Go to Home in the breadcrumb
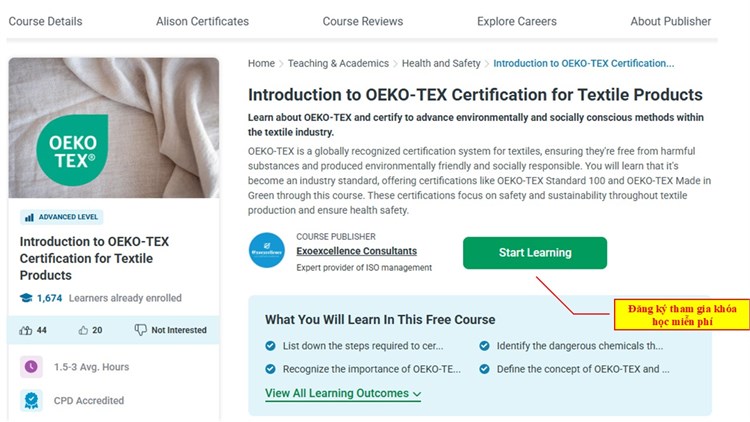Screen dimensions: 750x422 point(261,64)
